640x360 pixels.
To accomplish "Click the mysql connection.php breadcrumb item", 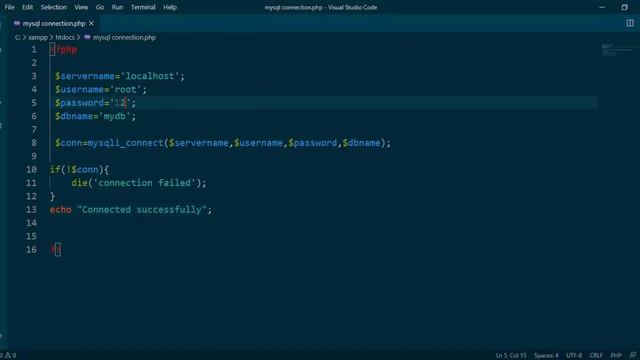I will point(124,38).
